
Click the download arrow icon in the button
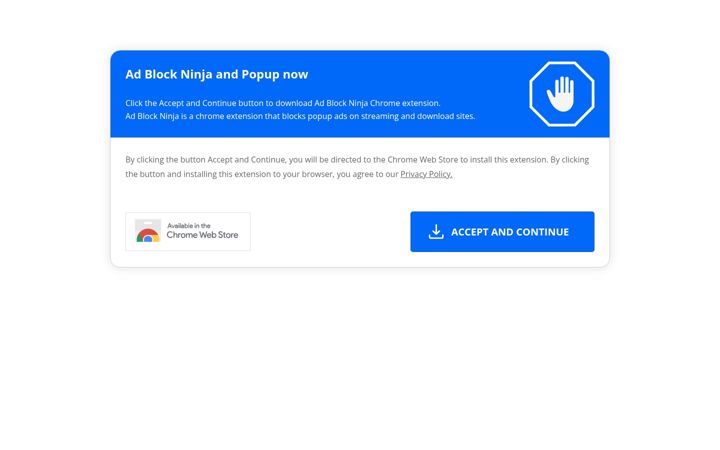[x=436, y=232]
